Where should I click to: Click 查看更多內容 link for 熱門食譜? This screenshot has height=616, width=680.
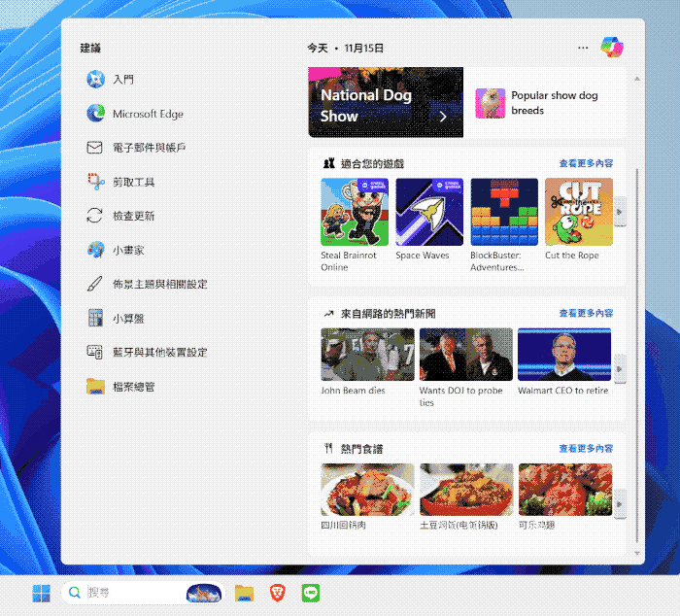pos(586,449)
